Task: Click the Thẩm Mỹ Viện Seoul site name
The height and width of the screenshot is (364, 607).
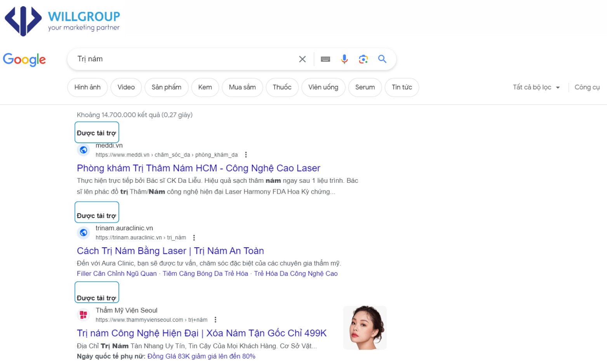Action: (x=127, y=310)
